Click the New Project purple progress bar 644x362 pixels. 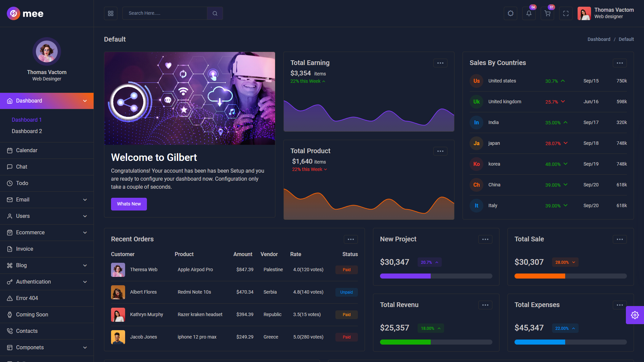click(405, 276)
